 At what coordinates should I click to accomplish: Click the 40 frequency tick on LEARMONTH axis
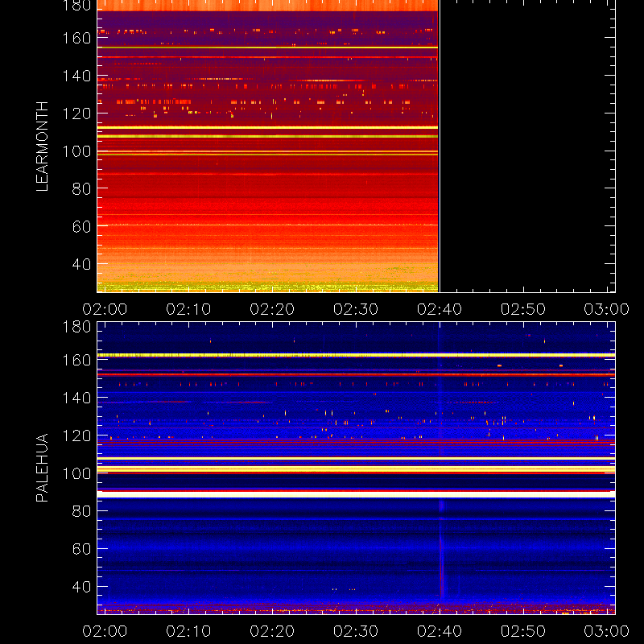pos(81,264)
